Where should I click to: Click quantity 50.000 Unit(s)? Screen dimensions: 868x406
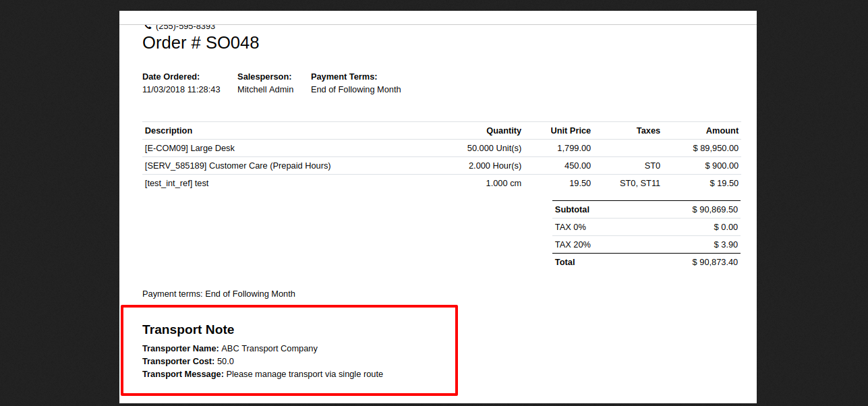pyautogui.click(x=494, y=148)
